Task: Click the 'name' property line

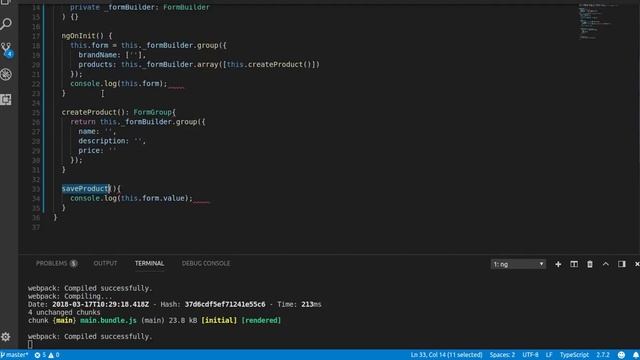Action: point(97,131)
